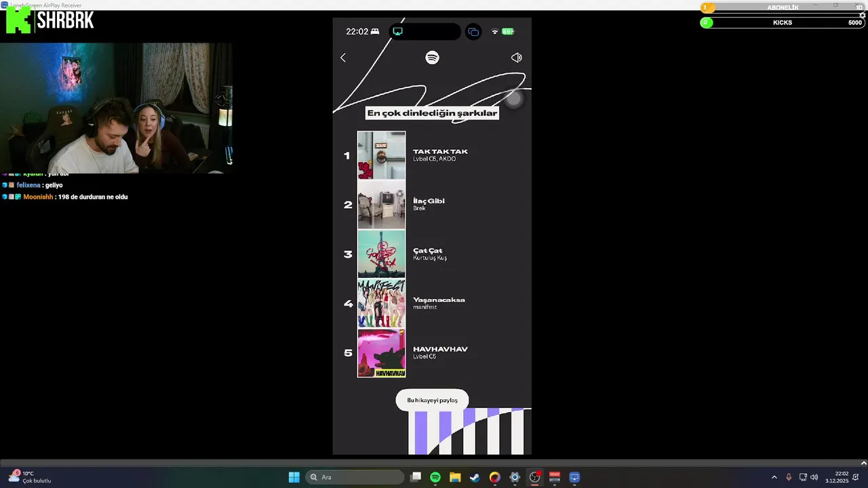Tap the Spotify logo at top
This screenshot has width=868, height=488.
432,58
